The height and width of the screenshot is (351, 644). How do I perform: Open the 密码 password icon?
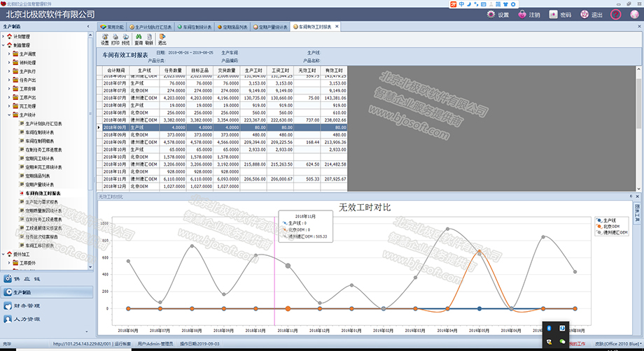pyautogui.click(x=553, y=14)
